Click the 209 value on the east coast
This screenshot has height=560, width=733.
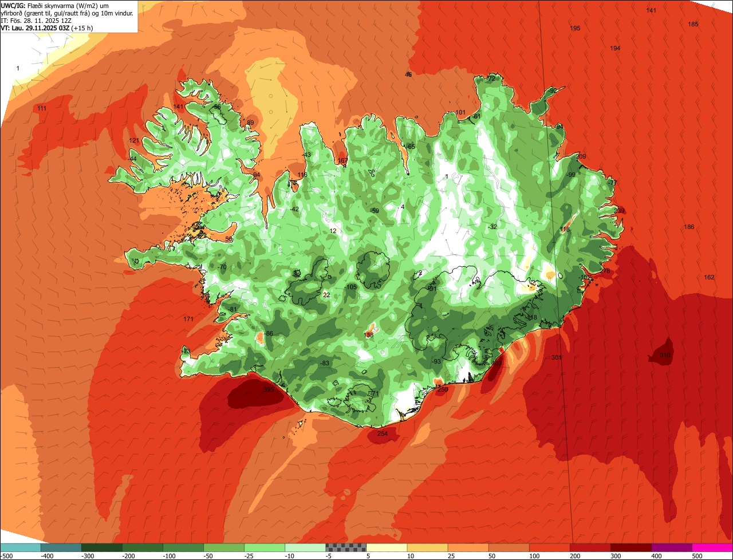[x=581, y=157]
